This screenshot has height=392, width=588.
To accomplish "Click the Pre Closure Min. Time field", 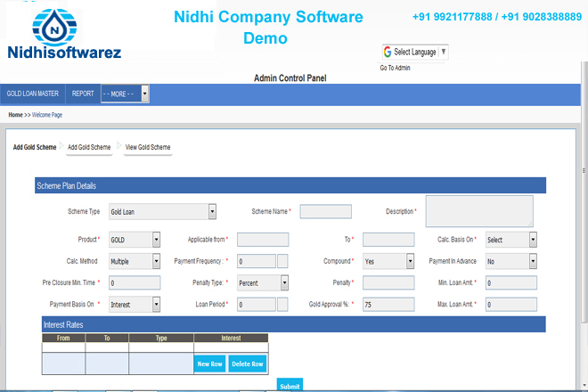I will click(x=135, y=282).
